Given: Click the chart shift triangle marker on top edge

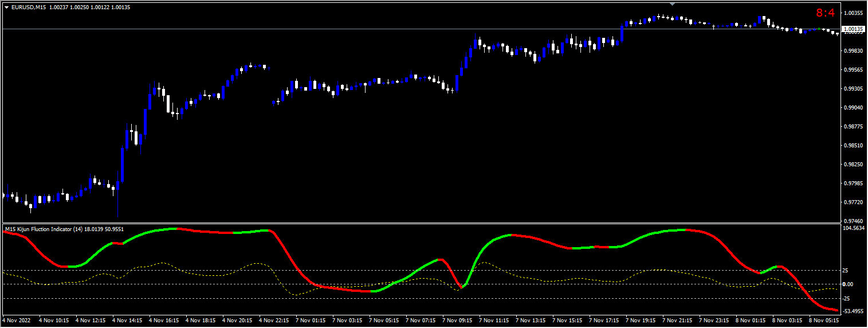Looking at the screenshot, I should (673, 4).
